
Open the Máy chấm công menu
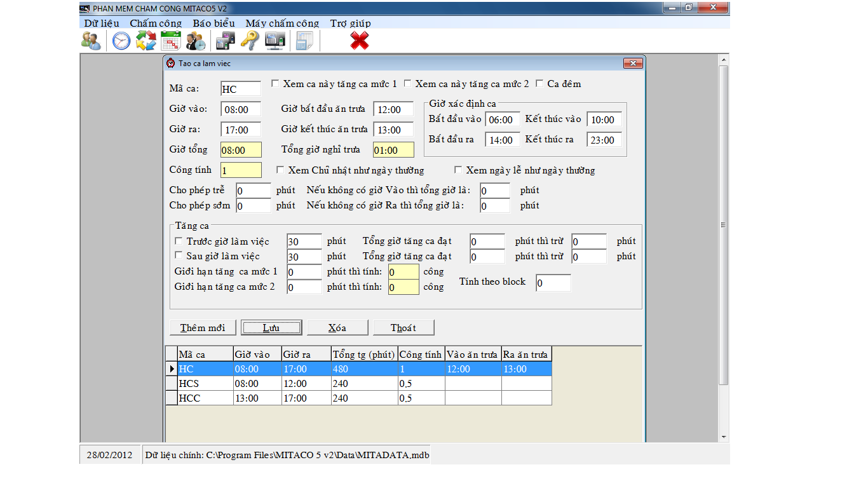tap(282, 23)
